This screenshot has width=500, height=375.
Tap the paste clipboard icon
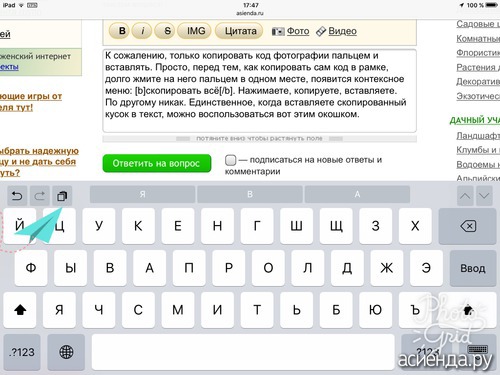click(62, 196)
